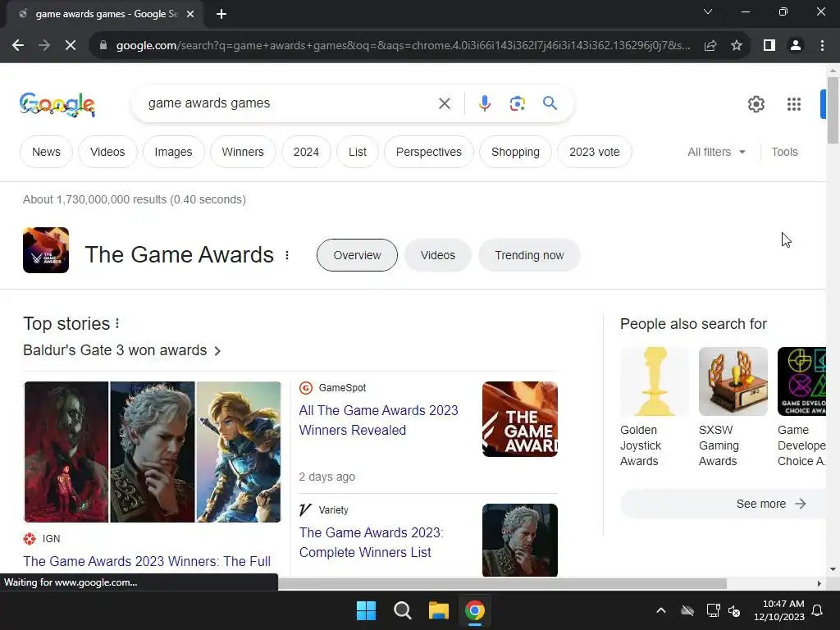Close the game awards games tab
The width and height of the screenshot is (840, 630).
(190, 14)
